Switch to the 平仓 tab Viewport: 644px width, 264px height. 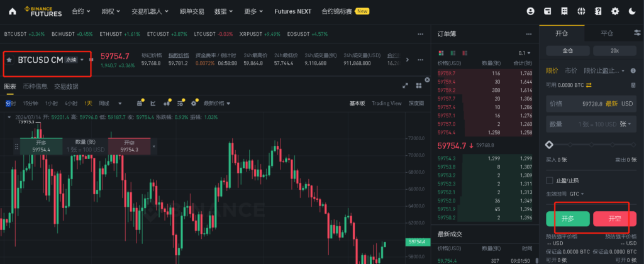(607, 33)
